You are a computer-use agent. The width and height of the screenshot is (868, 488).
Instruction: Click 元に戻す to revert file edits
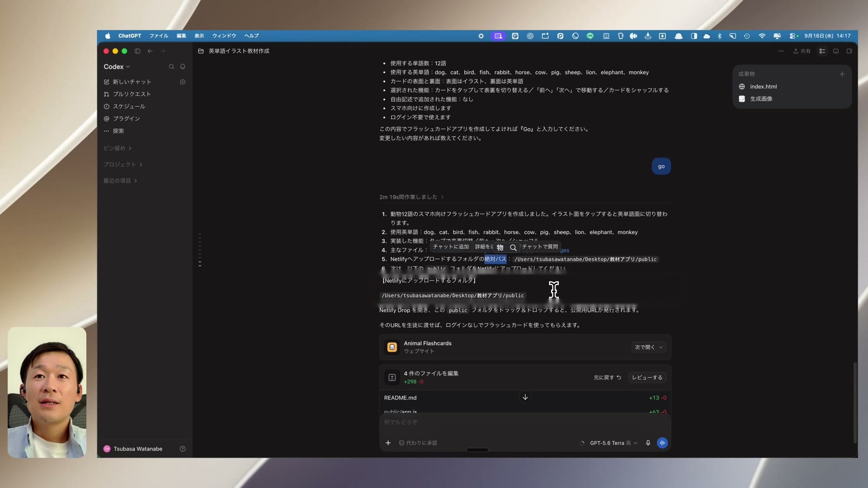click(x=607, y=377)
